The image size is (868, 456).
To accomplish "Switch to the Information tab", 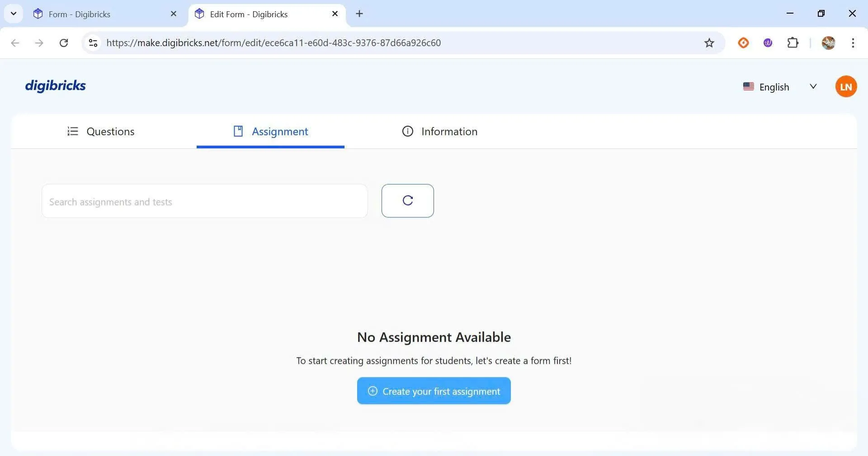I will pyautogui.click(x=439, y=132).
